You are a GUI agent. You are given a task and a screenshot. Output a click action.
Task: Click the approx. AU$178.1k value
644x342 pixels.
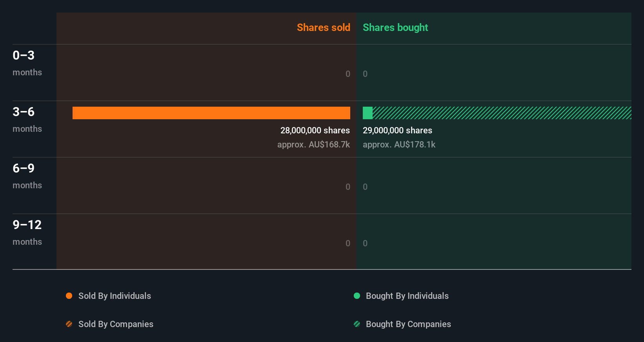pyautogui.click(x=399, y=144)
